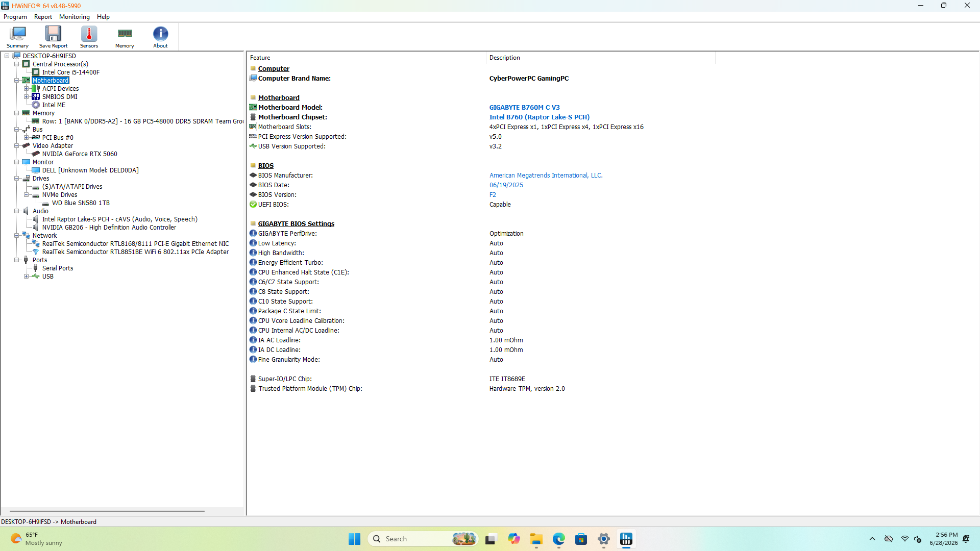980x551 pixels.
Task: Follow the American Megatrends International link
Action: pos(546,176)
